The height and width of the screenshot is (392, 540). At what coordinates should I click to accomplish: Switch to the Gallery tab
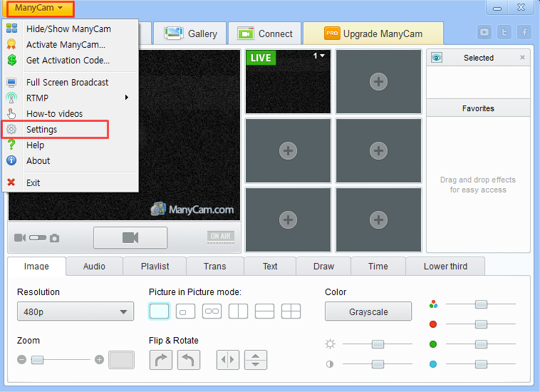190,33
